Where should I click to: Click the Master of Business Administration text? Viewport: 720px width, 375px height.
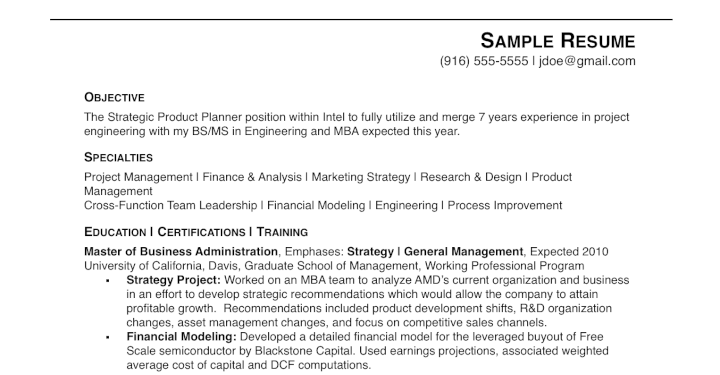pos(181,252)
